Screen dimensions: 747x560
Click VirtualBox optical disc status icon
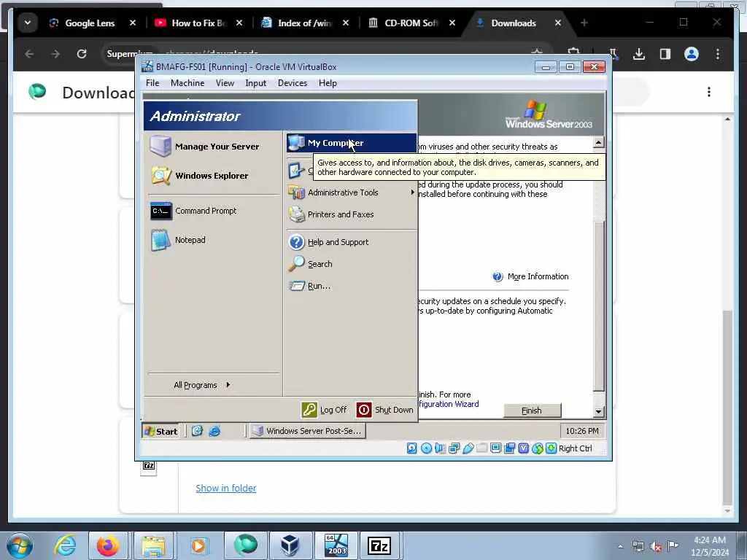coord(426,448)
